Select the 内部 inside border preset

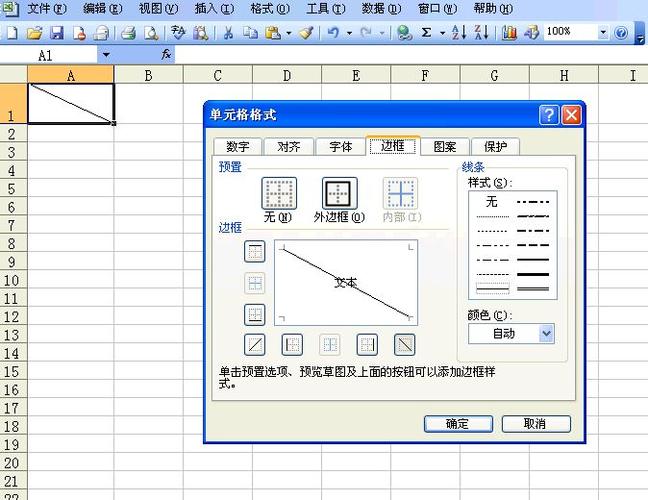point(400,193)
